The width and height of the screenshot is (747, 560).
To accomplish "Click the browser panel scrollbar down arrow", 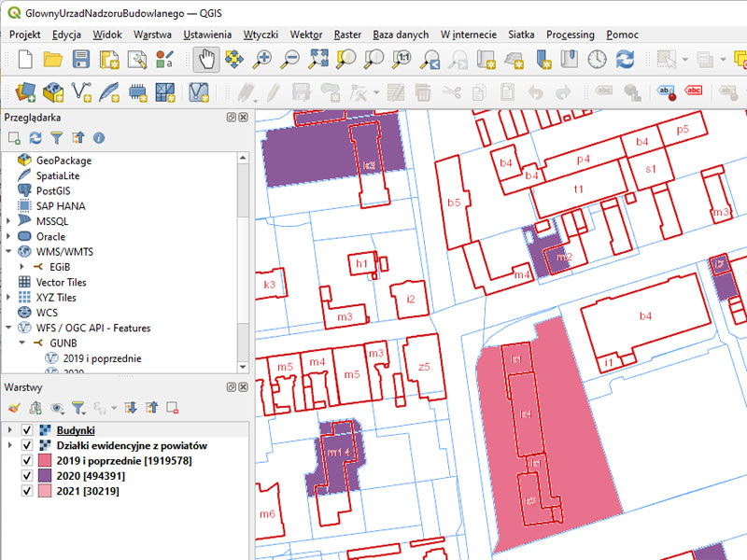I will click(243, 367).
